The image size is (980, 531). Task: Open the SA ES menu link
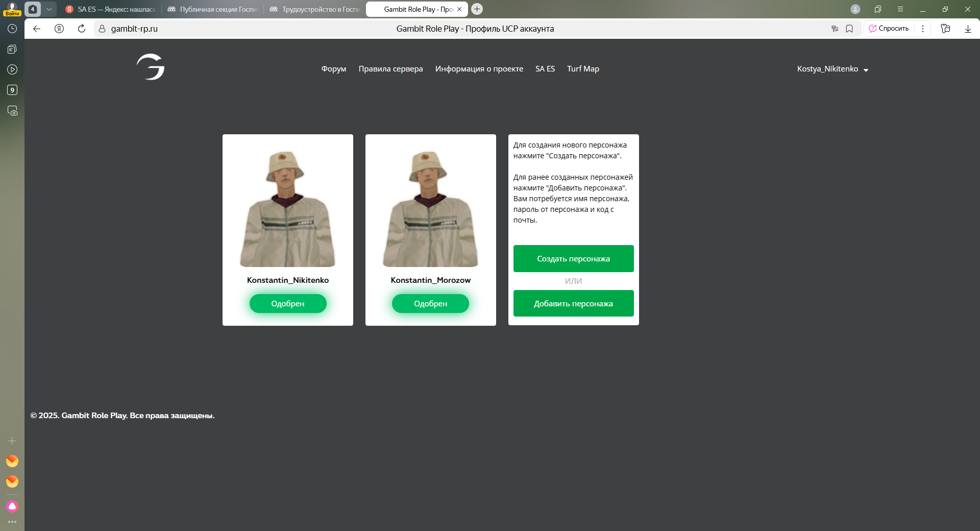545,69
